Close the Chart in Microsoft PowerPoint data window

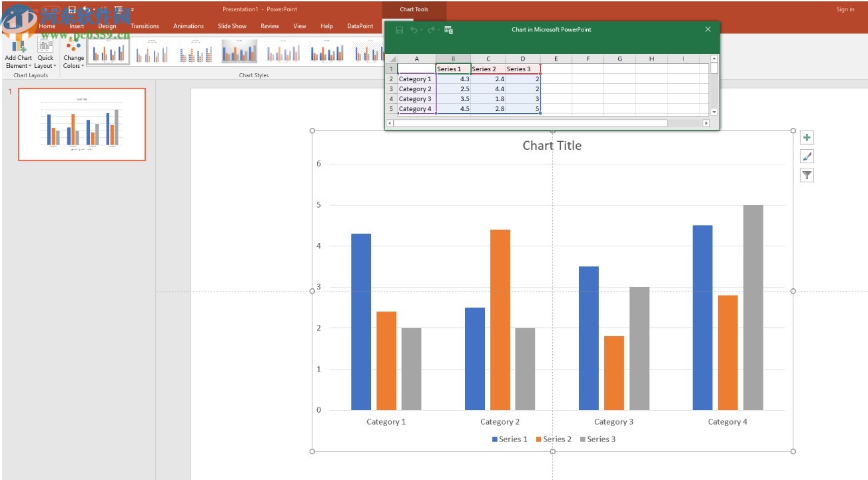708,29
